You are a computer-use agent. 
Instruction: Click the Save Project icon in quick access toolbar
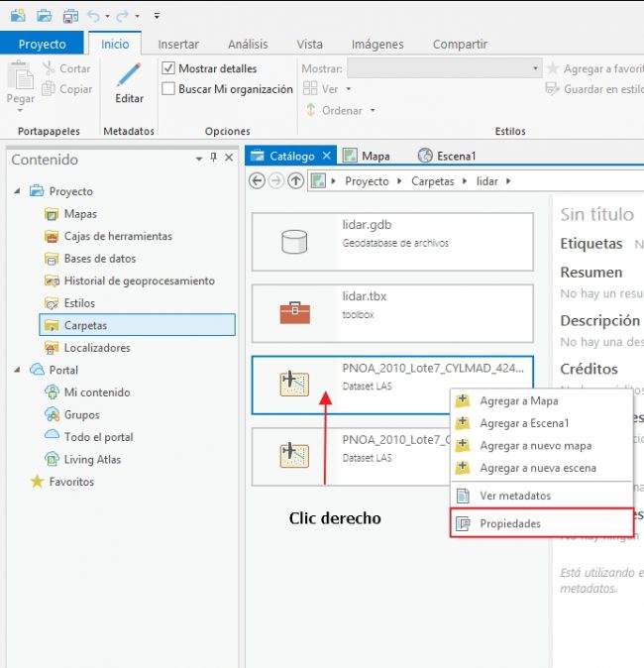(70, 16)
